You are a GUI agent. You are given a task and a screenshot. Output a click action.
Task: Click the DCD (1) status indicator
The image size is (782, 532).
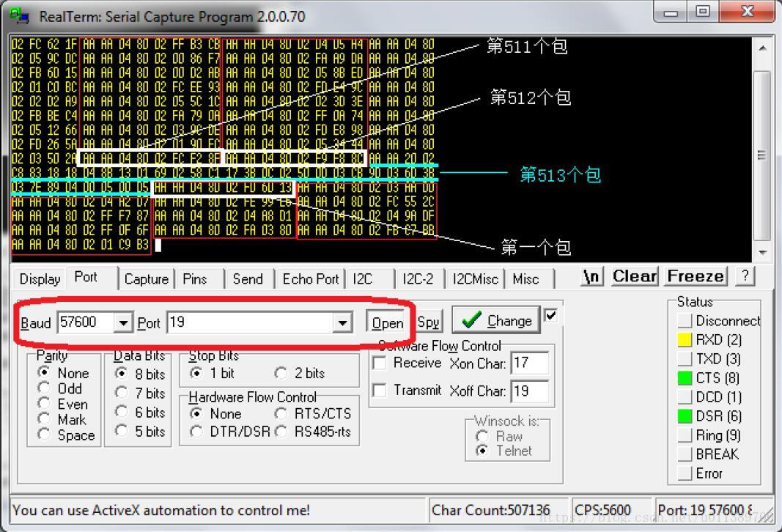pos(685,397)
